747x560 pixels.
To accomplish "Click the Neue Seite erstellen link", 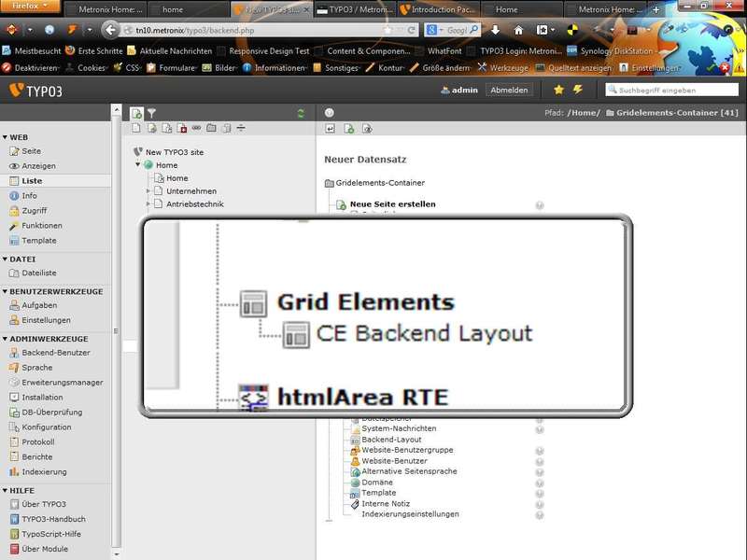I will pyautogui.click(x=392, y=203).
